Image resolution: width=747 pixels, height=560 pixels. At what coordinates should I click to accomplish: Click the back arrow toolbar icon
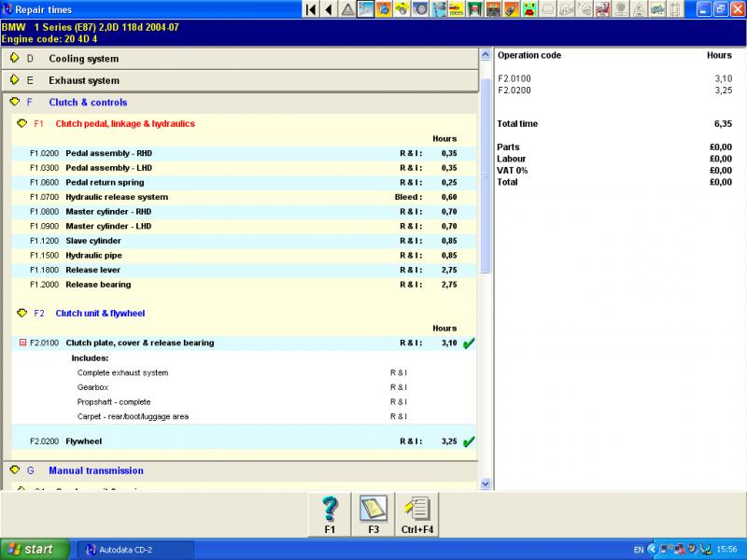[329, 9]
